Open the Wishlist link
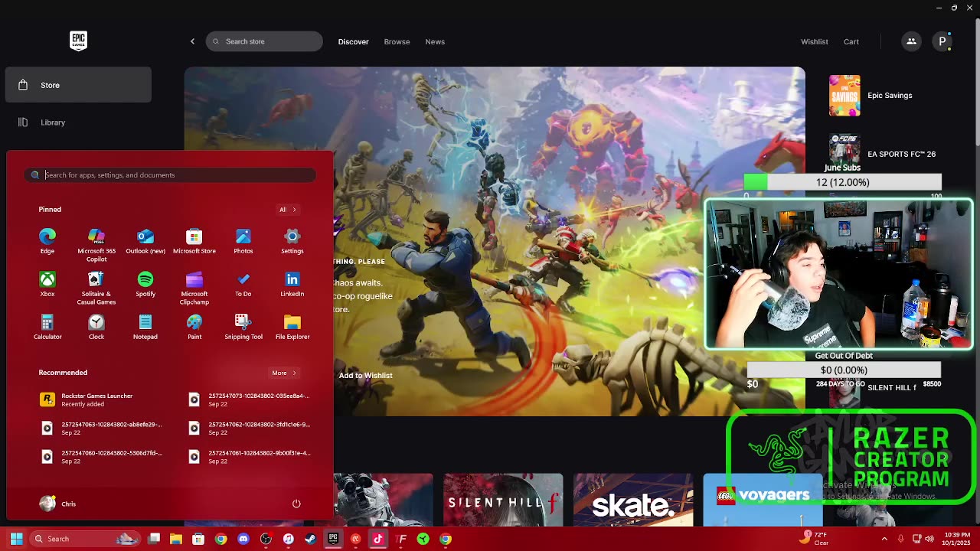The width and height of the screenshot is (980, 551). pyautogui.click(x=815, y=41)
